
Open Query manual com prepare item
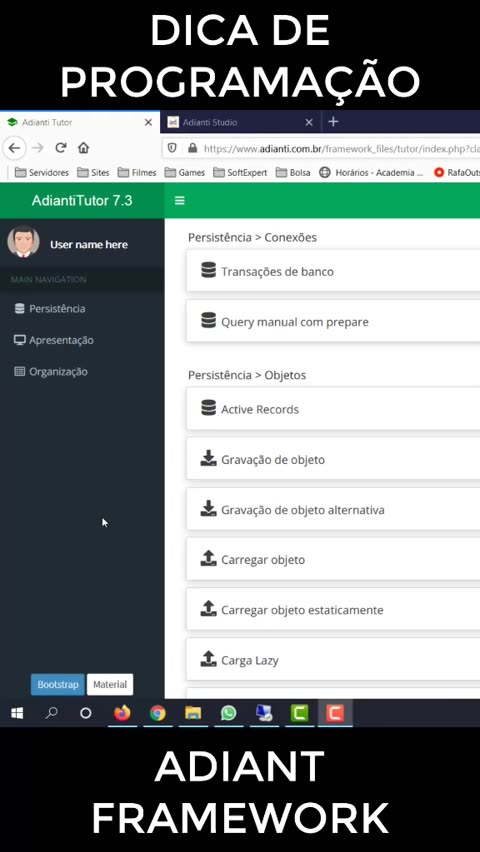click(x=333, y=322)
